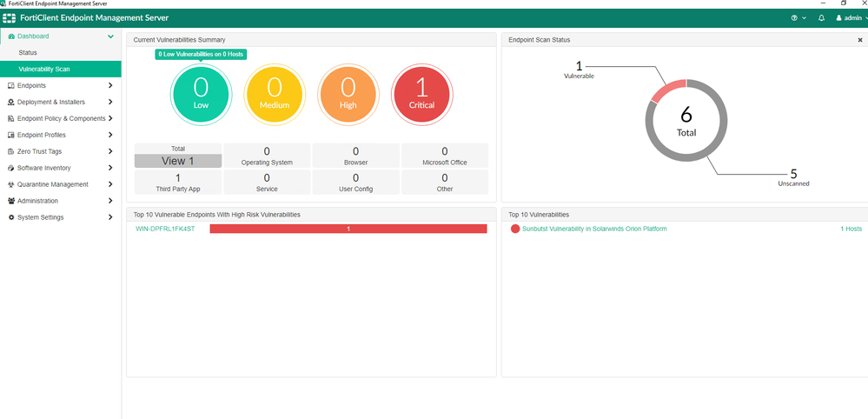Open the Status dashboard page

(x=28, y=52)
